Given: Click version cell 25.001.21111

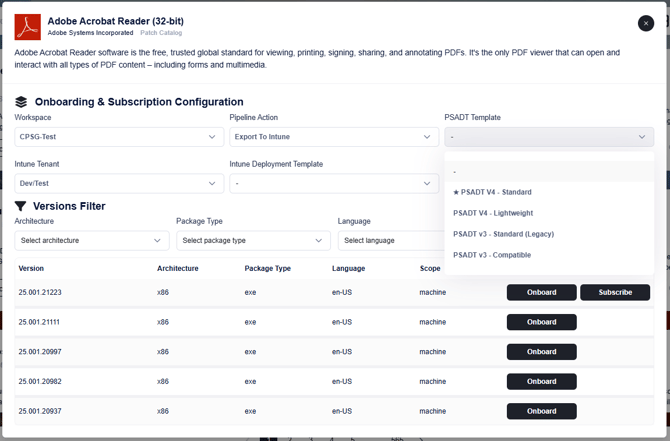Looking at the screenshot, I should (39, 322).
